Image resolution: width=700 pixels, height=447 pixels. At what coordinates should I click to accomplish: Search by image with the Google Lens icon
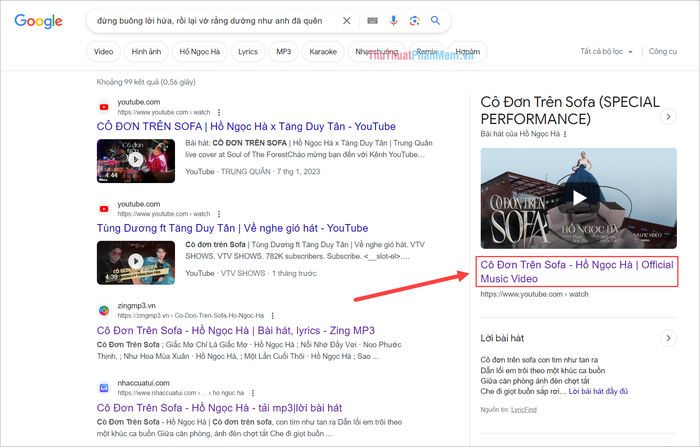[414, 20]
